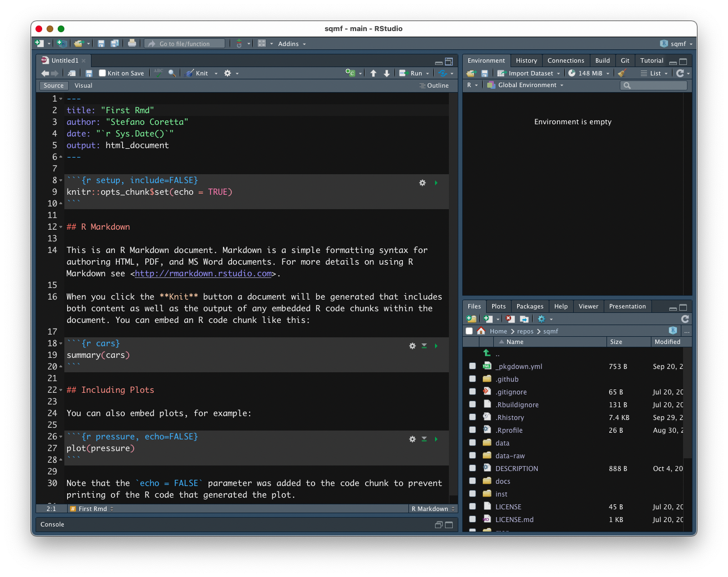The width and height of the screenshot is (728, 577).
Task: Run all chunks above the cars chunk
Action: [x=424, y=346]
